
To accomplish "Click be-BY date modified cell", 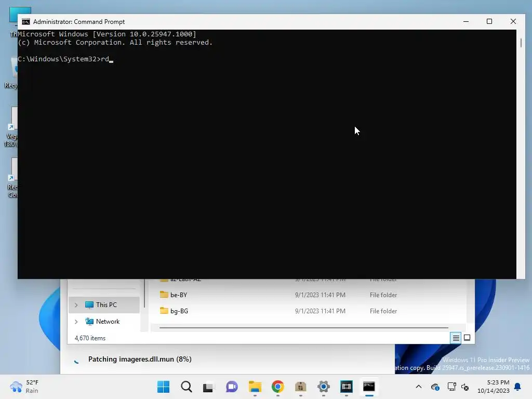I will pos(320,295).
